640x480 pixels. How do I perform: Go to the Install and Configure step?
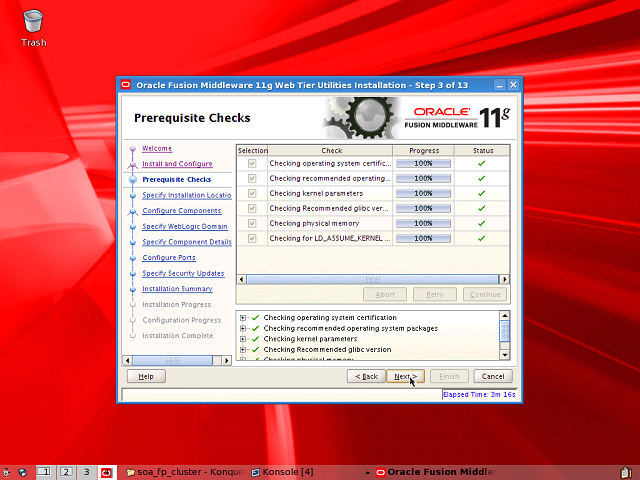coord(177,164)
